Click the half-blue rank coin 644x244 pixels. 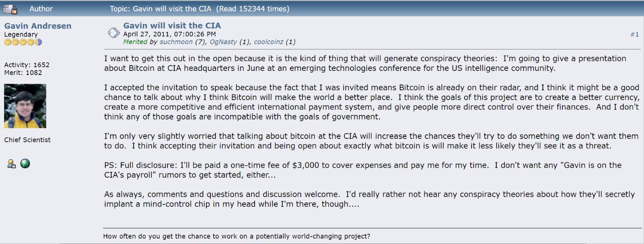38,42
